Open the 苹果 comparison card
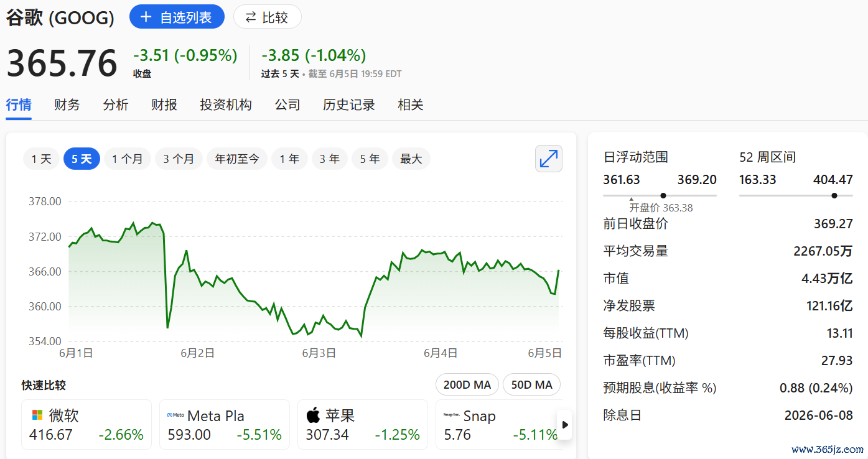868x459 pixels. [363, 424]
